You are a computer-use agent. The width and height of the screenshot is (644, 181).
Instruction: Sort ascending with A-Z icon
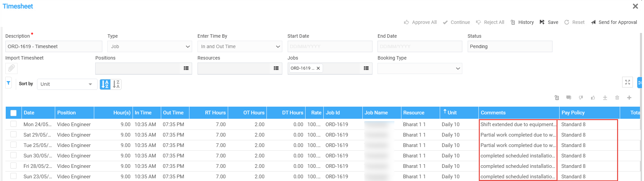pyautogui.click(x=105, y=84)
